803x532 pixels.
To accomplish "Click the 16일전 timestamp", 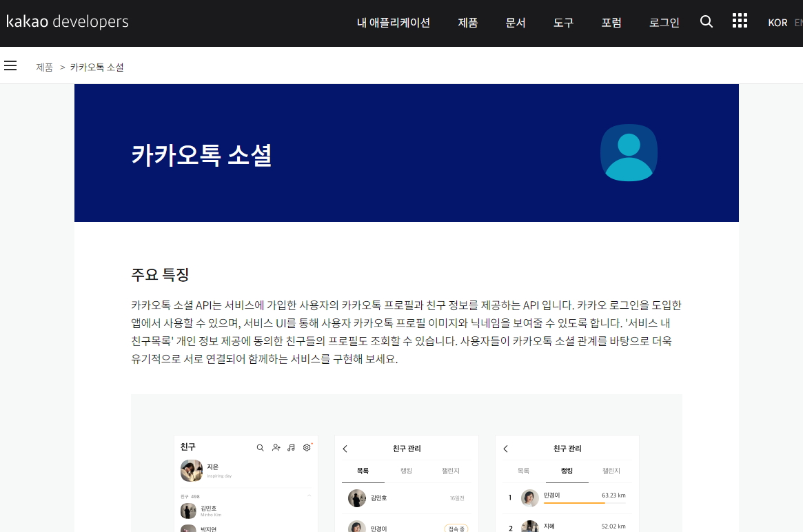I will pos(457,498).
